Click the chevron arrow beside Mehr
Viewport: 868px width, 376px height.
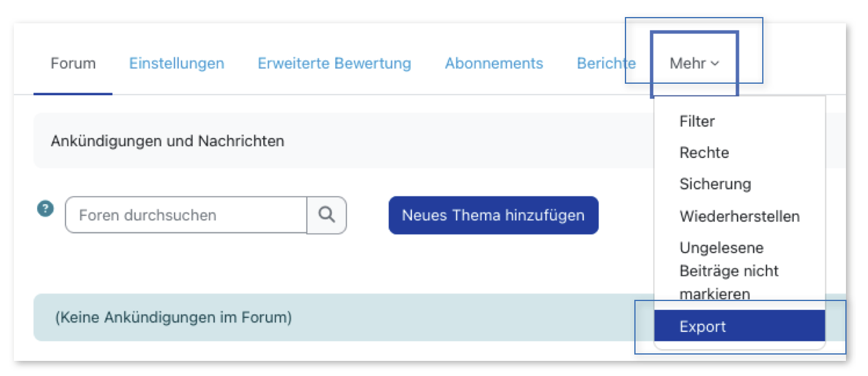[x=715, y=64]
